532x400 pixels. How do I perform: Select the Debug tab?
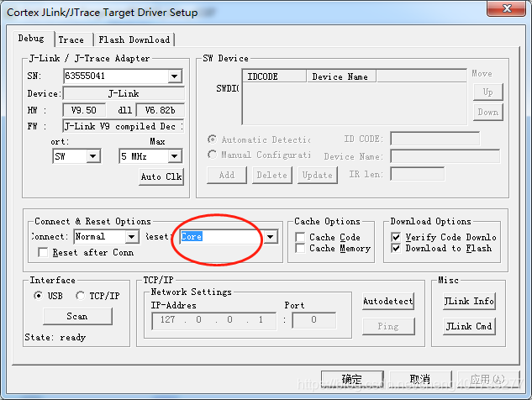coord(33,39)
